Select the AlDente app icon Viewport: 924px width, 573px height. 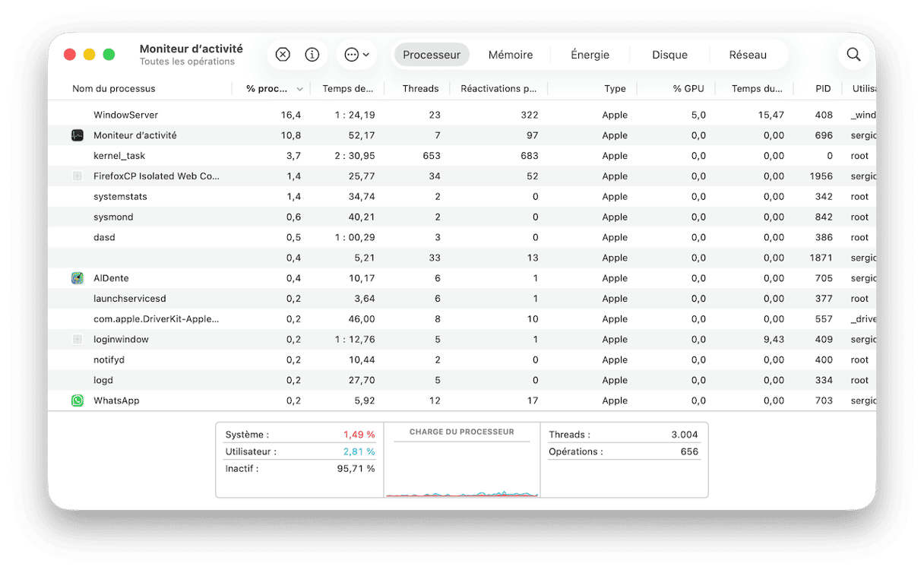[78, 278]
